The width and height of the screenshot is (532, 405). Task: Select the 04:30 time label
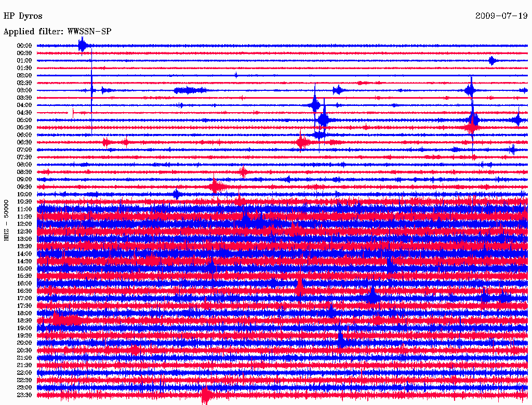(24, 113)
